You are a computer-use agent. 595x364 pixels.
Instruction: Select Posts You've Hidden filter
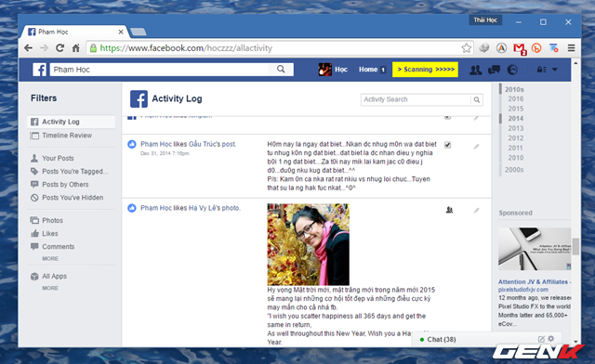[x=73, y=198]
